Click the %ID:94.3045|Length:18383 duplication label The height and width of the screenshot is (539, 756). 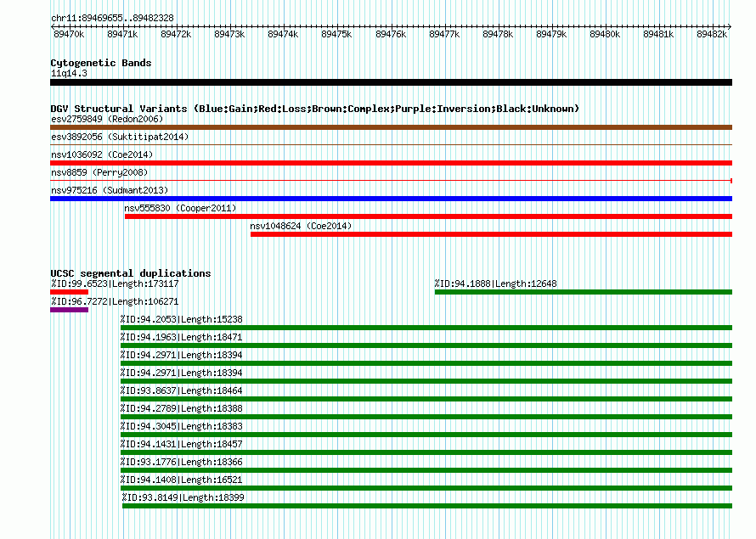[181, 426]
